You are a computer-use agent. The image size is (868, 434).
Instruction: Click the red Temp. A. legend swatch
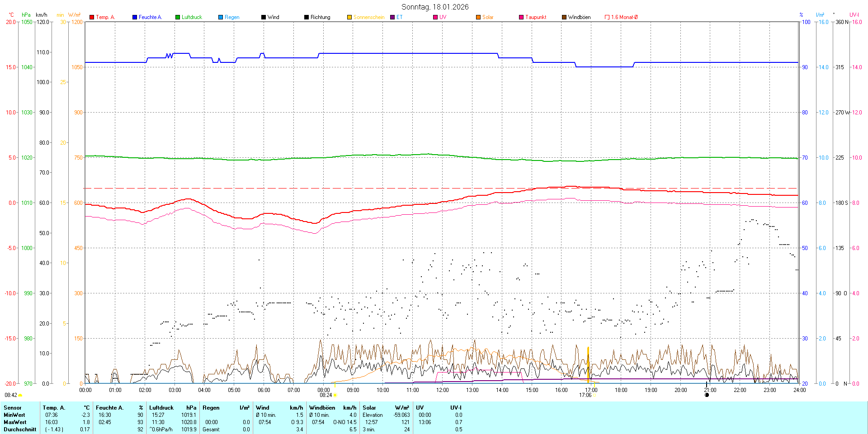92,17
